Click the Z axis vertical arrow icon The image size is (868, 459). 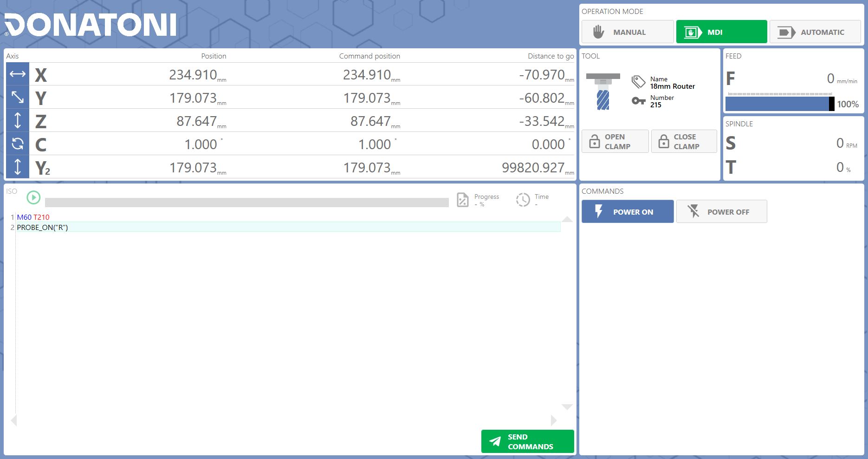18,120
